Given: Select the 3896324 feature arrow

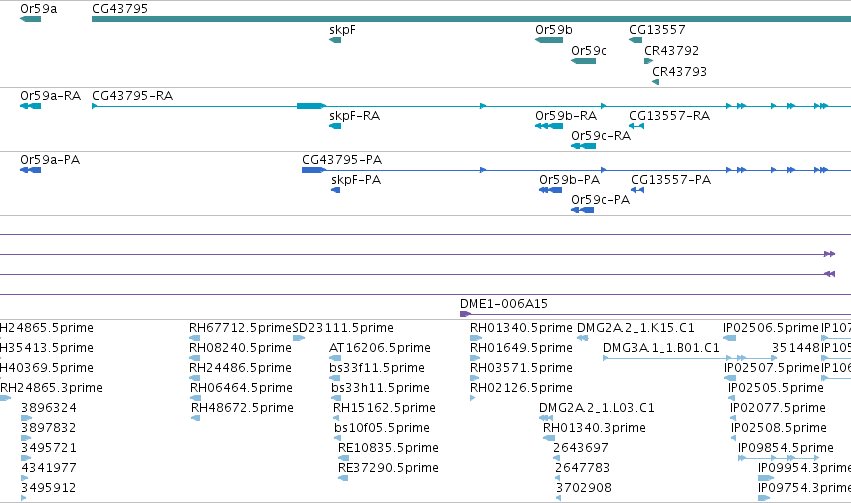Looking at the screenshot, I should (x=27, y=418).
